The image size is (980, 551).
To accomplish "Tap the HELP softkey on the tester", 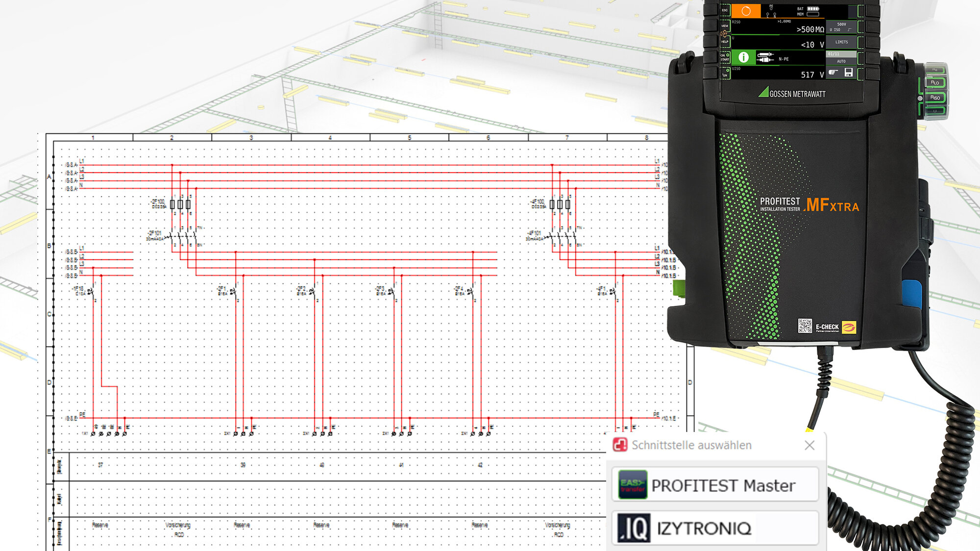I will point(725,42).
